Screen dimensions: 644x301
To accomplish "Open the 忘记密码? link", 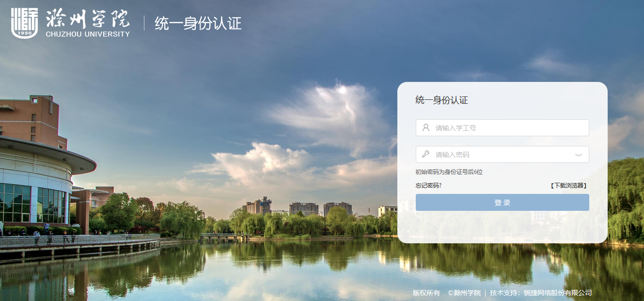I will [428, 185].
